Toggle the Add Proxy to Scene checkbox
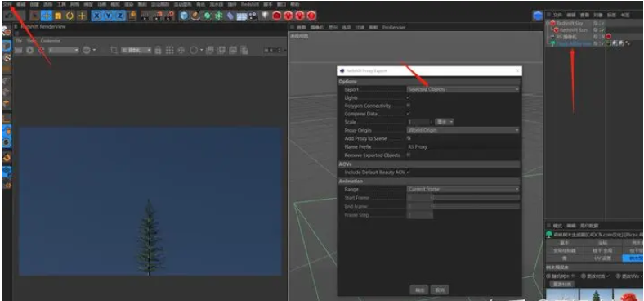 [409, 138]
